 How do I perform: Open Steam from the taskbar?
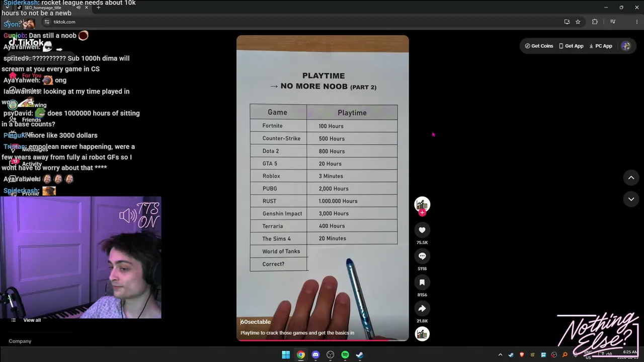pos(360,355)
